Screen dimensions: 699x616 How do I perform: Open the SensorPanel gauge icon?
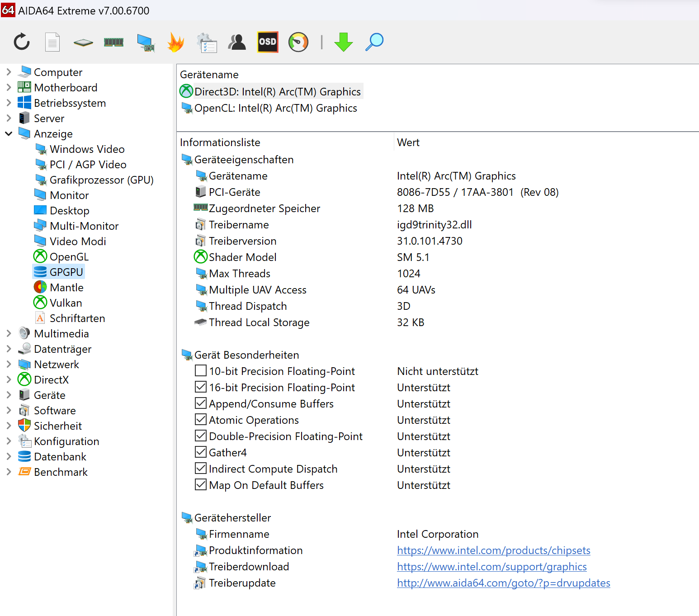tap(298, 42)
